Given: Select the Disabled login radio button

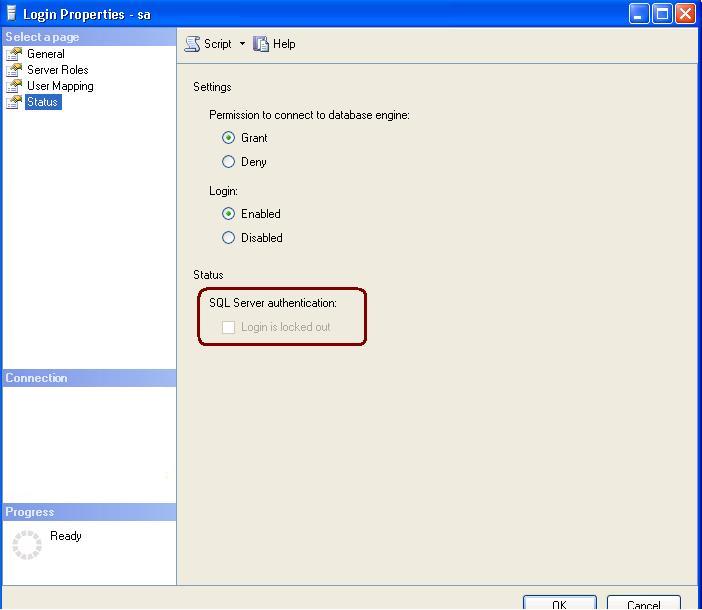Looking at the screenshot, I should pyautogui.click(x=228, y=238).
